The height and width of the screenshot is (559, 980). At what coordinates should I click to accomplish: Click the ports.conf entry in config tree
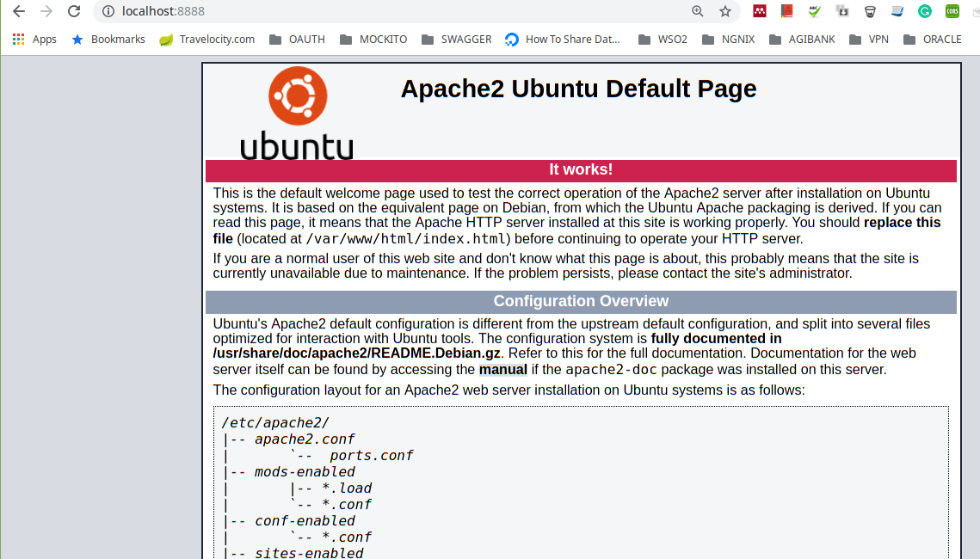coord(371,455)
